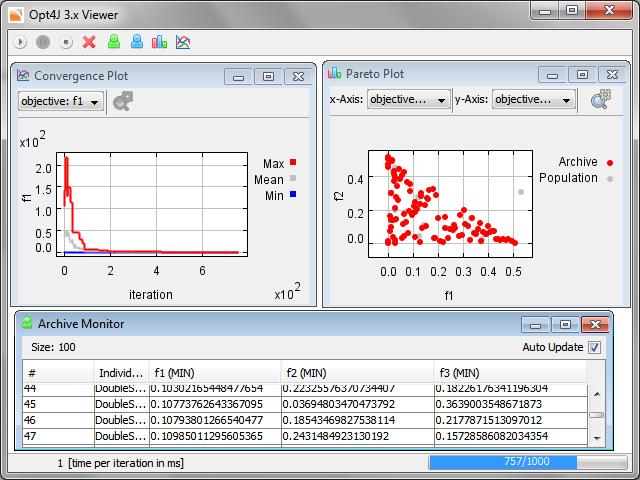Image resolution: width=640 pixels, height=480 pixels.
Task: Open the Archive Monitor via green person icon
Action: point(113,42)
